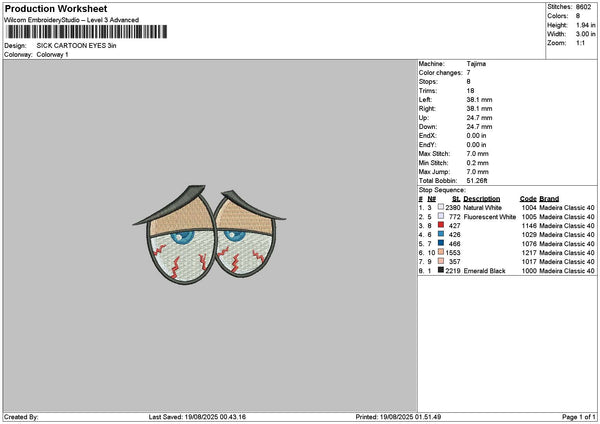Click the 'Up:' label
Image resolution: width=600 pixels, height=424 pixels.
tap(424, 118)
